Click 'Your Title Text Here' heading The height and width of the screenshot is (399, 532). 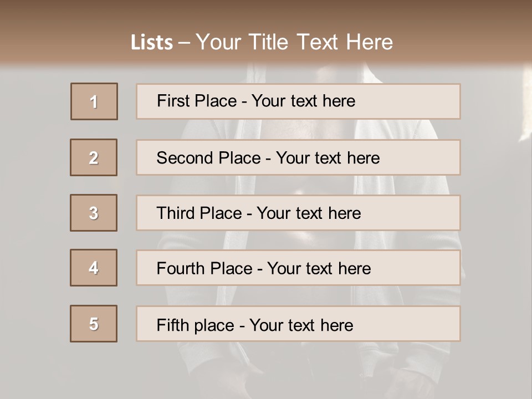pyautogui.click(x=294, y=42)
